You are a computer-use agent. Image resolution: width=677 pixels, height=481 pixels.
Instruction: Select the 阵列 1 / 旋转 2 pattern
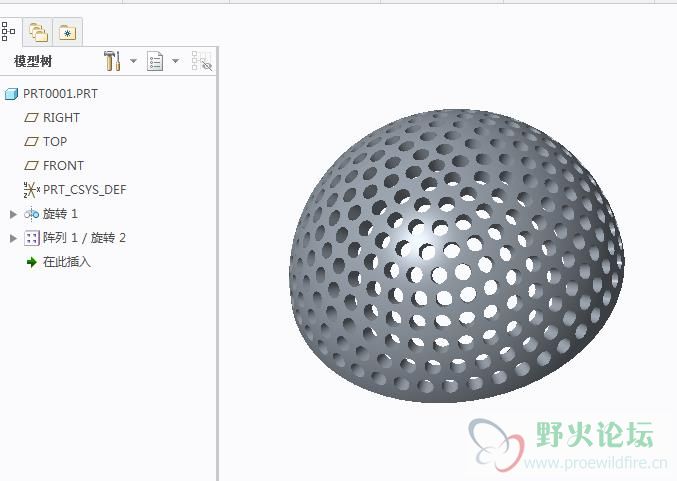click(x=84, y=238)
